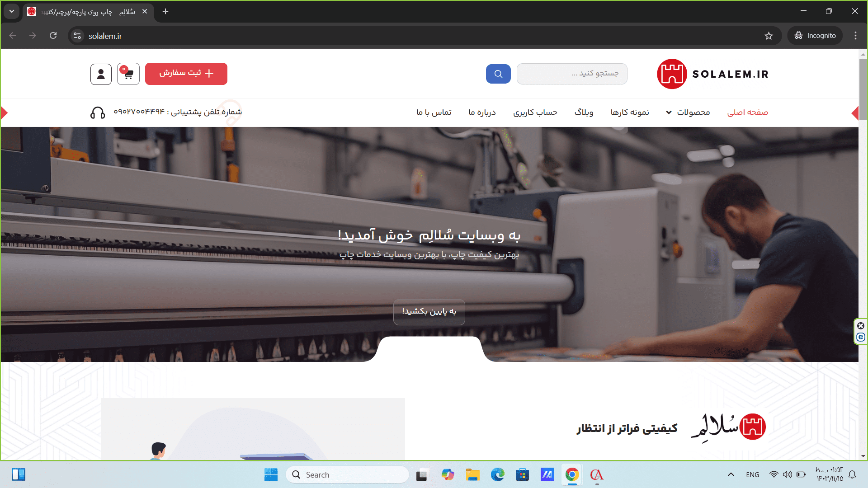
Task: Switch to Chrome in taskbar
Action: (x=572, y=475)
